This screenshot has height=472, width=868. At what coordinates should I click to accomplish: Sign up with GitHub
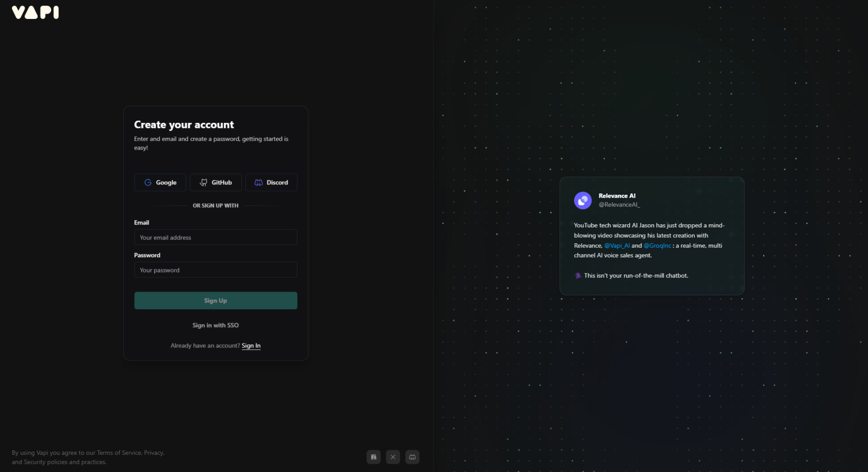(x=216, y=183)
